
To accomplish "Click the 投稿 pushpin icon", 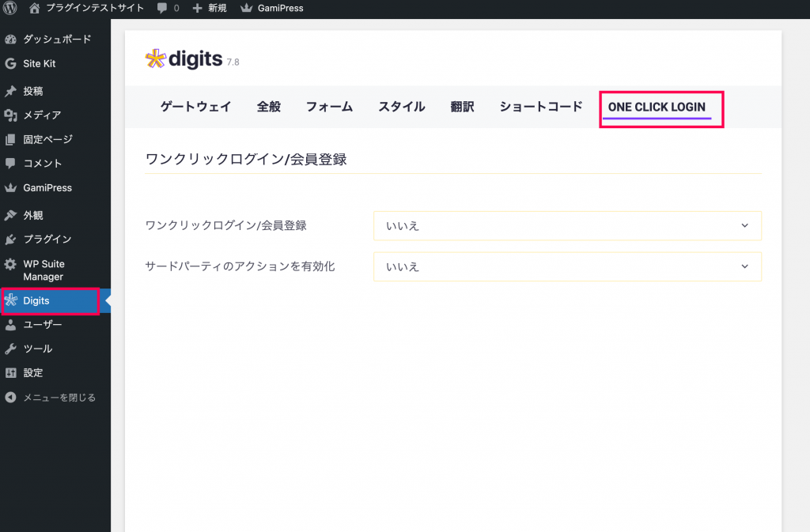I will 10,92.
